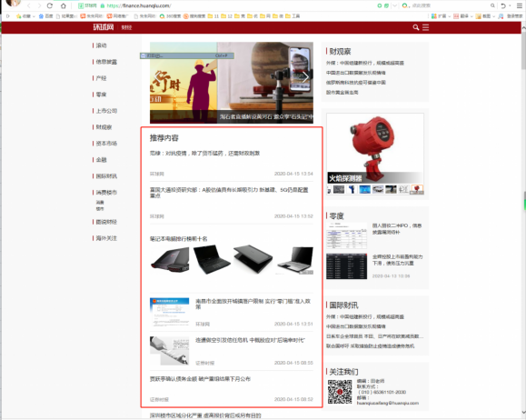This screenshot has height=420, width=526.
Task: Select 上市公司 in the left sidebar
Action: click(106, 111)
